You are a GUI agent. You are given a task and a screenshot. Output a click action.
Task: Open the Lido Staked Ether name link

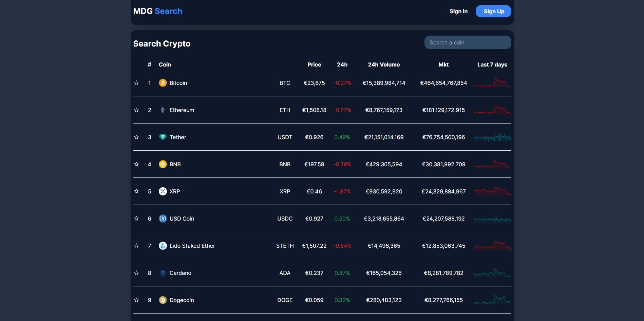pos(192,246)
